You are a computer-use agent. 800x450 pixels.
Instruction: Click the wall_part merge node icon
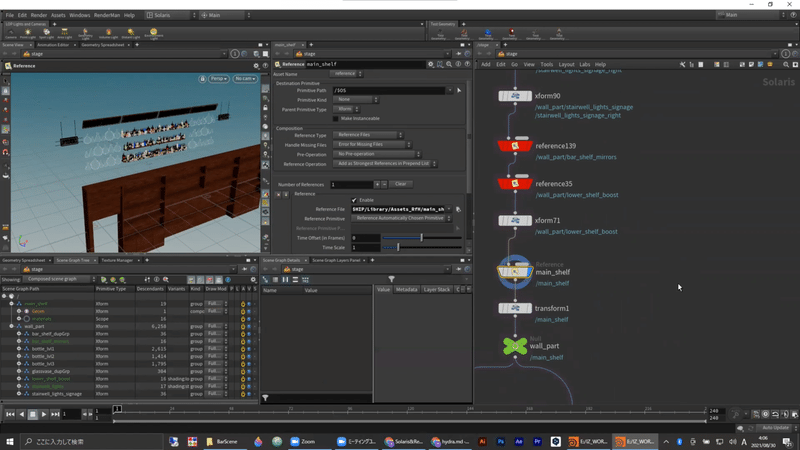[515, 346]
